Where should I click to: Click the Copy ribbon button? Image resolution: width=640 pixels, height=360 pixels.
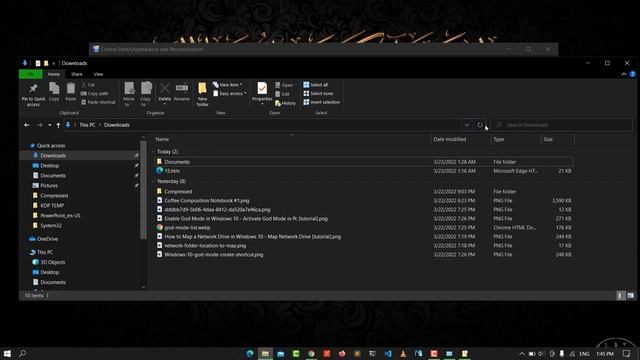[x=54, y=91]
